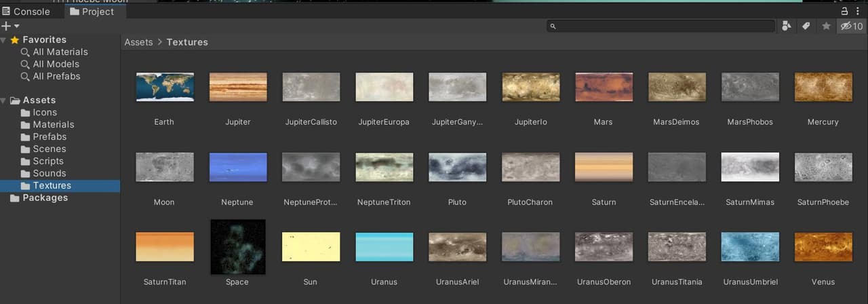868x304 pixels.
Task: Switch to the Console tab
Action: [x=27, y=12]
